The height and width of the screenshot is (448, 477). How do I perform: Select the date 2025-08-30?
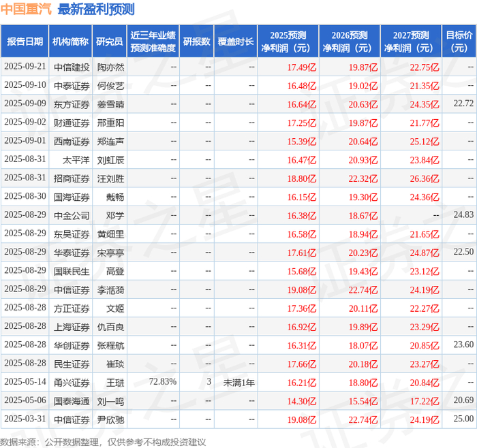[x=25, y=196]
